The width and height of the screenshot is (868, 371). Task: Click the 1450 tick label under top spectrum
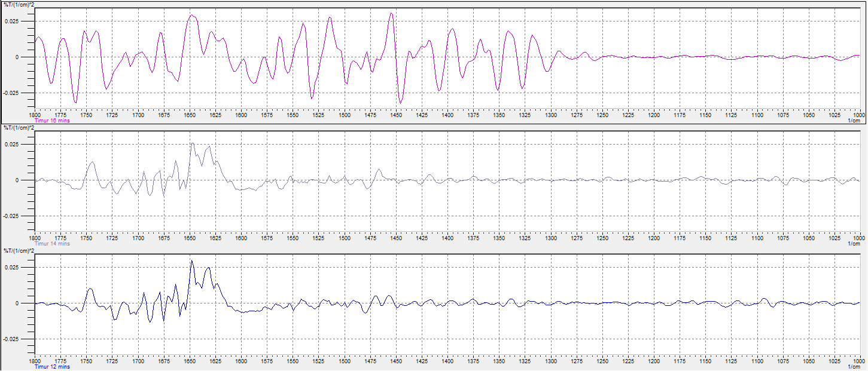pyautogui.click(x=395, y=115)
